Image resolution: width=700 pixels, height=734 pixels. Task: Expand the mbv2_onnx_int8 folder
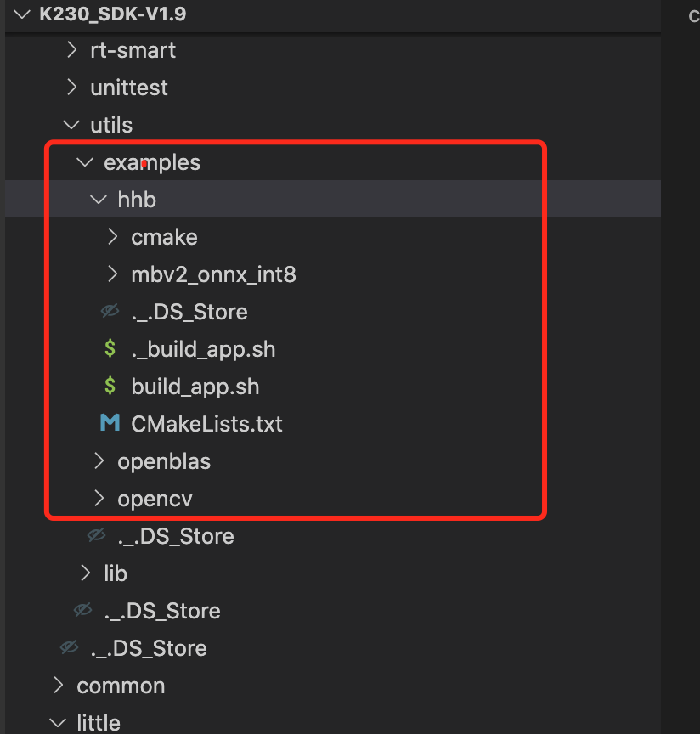[x=112, y=274]
